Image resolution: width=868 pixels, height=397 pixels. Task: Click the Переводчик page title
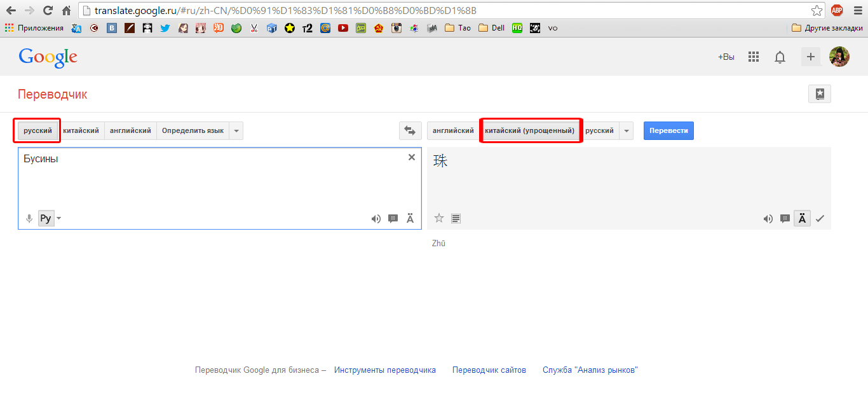53,95
